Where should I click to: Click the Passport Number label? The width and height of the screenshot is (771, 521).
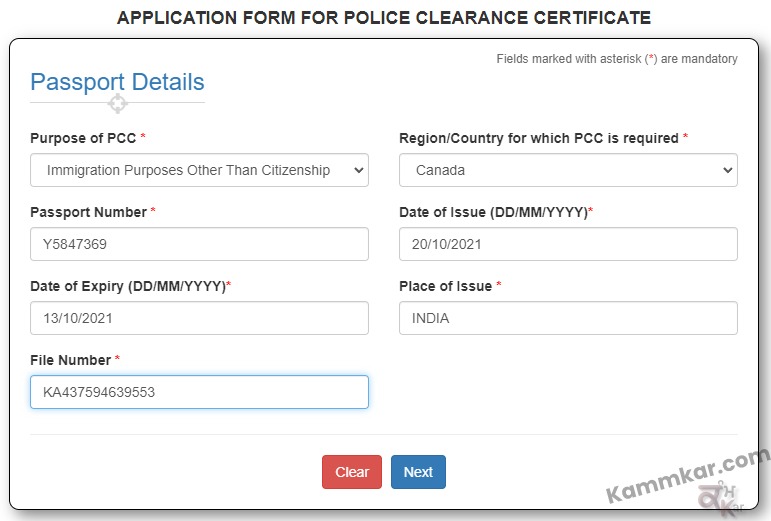click(89, 212)
